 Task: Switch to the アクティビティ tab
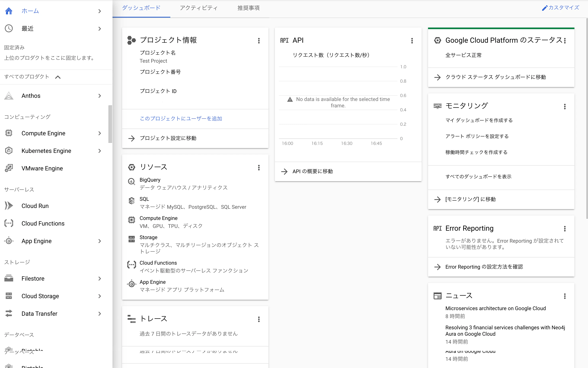click(199, 8)
